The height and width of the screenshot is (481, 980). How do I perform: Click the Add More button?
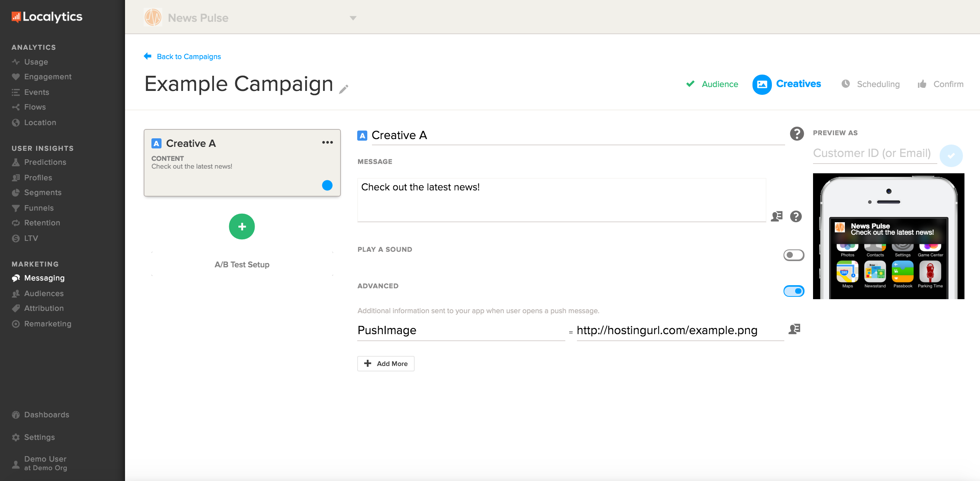coord(386,364)
